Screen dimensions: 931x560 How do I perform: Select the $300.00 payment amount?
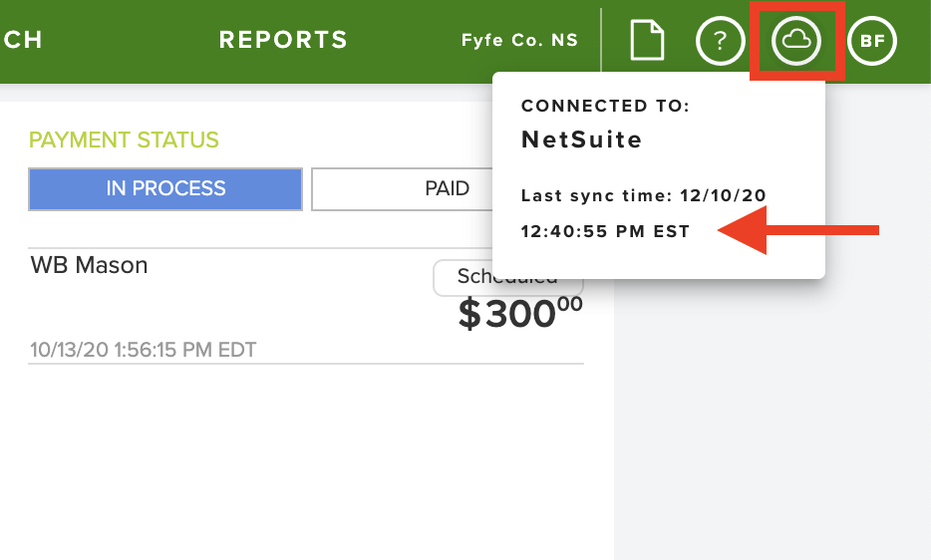coord(520,312)
